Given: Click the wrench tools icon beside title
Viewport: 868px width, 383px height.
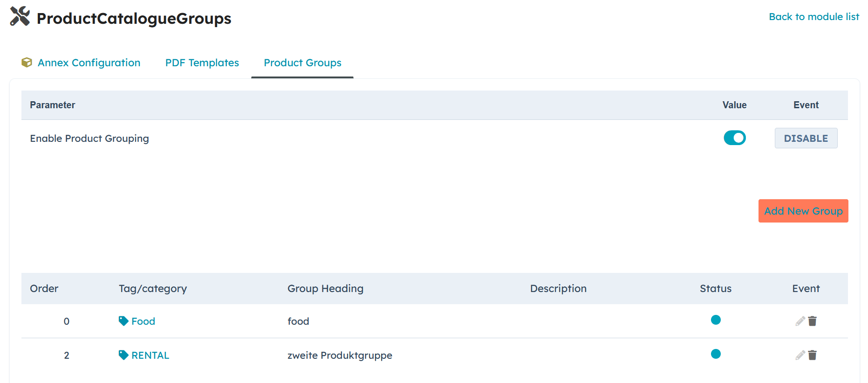Looking at the screenshot, I should [x=20, y=16].
